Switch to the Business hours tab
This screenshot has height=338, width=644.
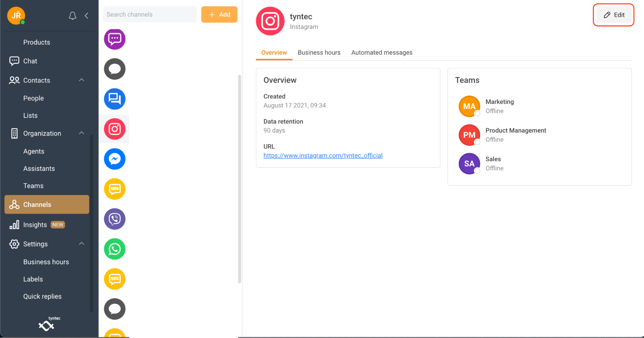pyautogui.click(x=319, y=52)
